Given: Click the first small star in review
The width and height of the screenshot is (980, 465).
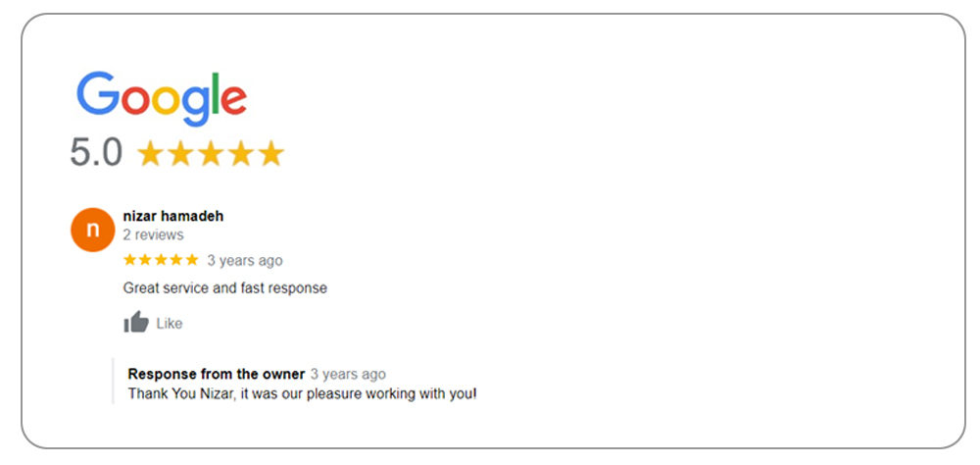Looking at the screenshot, I should coord(129,260).
